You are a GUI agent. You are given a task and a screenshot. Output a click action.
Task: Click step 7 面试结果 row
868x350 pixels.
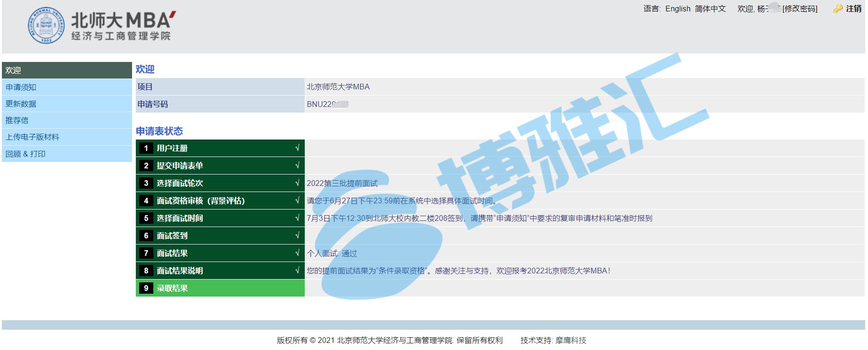[220, 253]
